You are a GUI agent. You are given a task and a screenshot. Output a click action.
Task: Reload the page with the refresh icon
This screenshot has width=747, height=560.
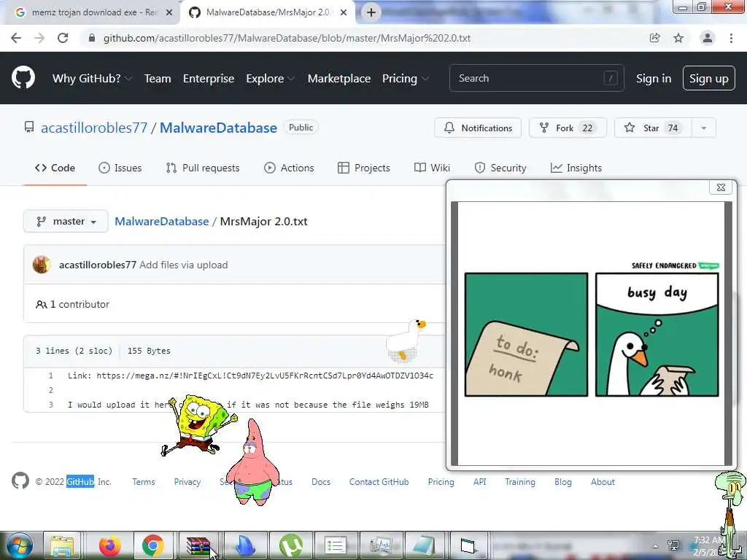pos(63,38)
